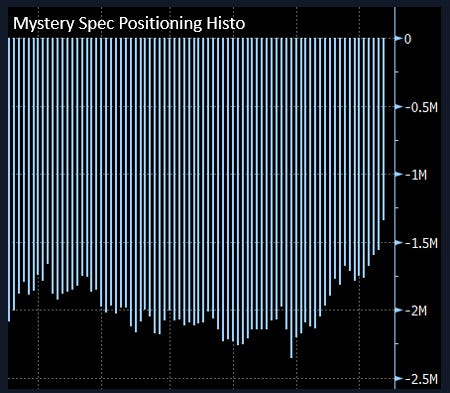450x393 pixels.
Task: Click the '-2.5M' y-axis label
Action: point(421,379)
